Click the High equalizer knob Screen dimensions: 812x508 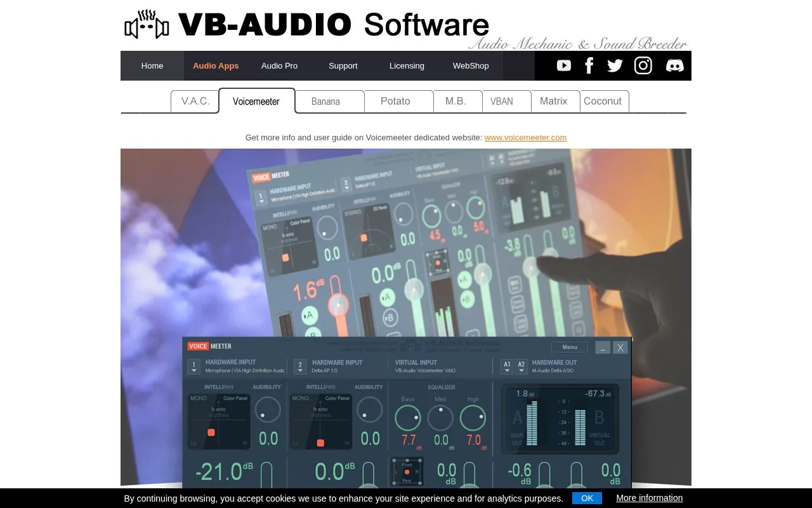point(473,418)
